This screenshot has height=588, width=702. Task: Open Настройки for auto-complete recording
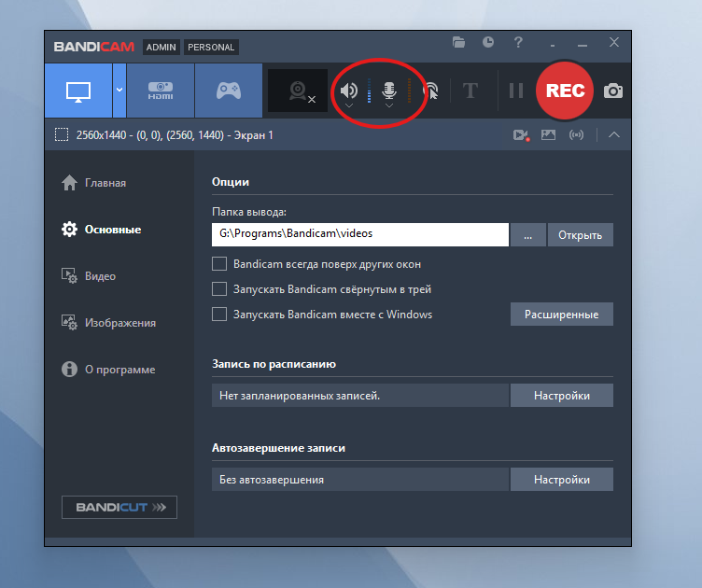pos(561,479)
